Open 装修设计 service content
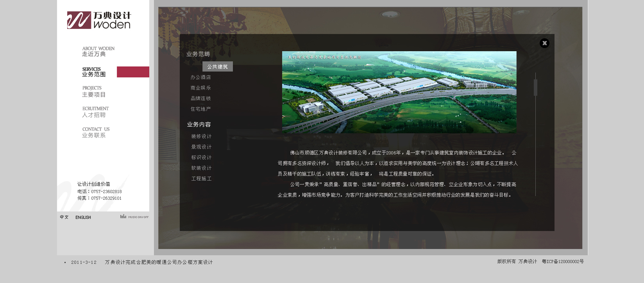Image resolution: width=644 pixels, height=283 pixels. point(201,136)
